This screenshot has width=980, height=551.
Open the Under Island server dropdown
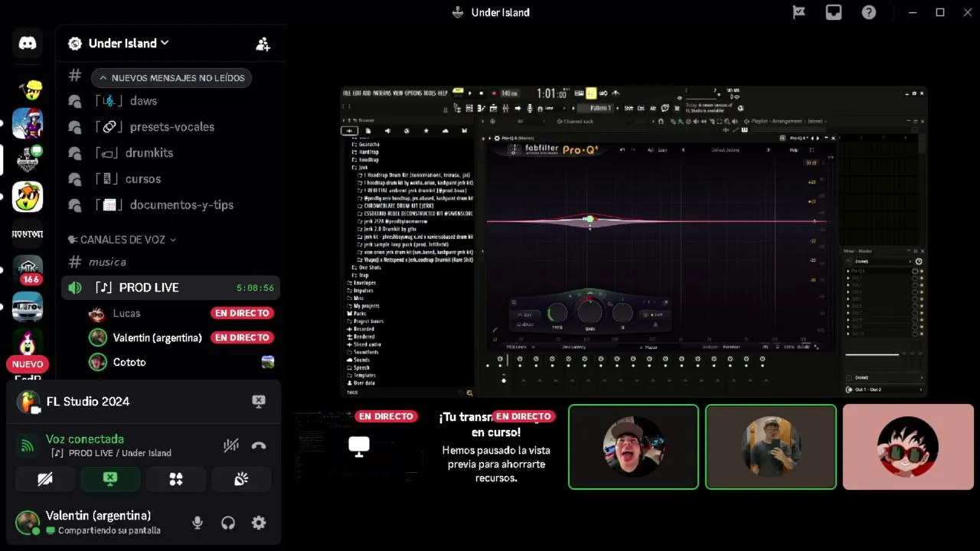[x=129, y=44]
